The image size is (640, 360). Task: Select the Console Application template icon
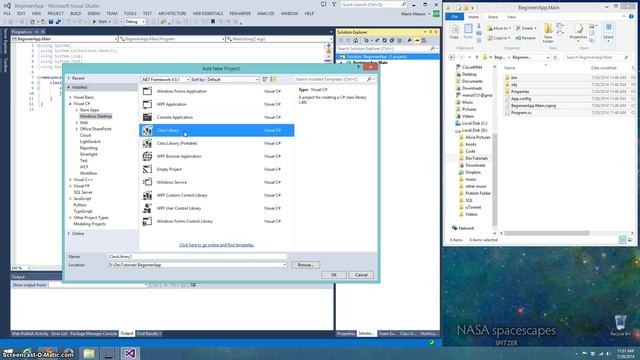coord(147,117)
